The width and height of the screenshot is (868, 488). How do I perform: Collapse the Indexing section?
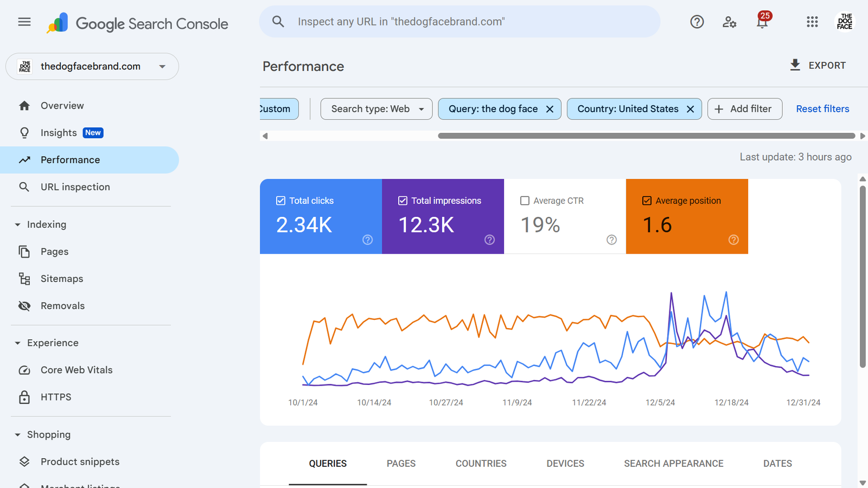[17, 224]
